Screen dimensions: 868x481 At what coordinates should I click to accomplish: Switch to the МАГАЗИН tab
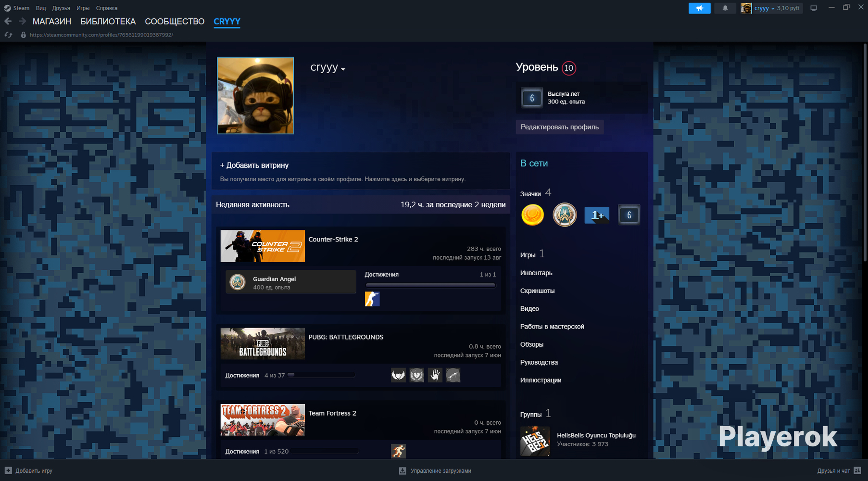tap(52, 22)
